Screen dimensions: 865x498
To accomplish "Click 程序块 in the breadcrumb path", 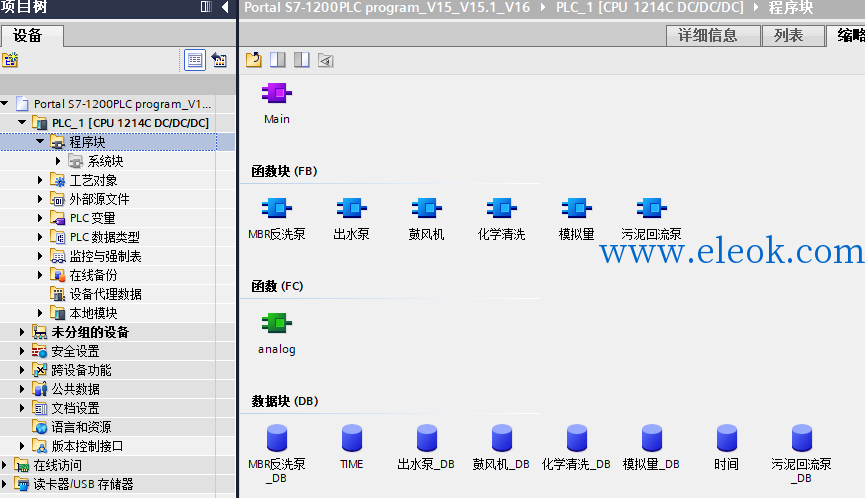I will point(791,7).
